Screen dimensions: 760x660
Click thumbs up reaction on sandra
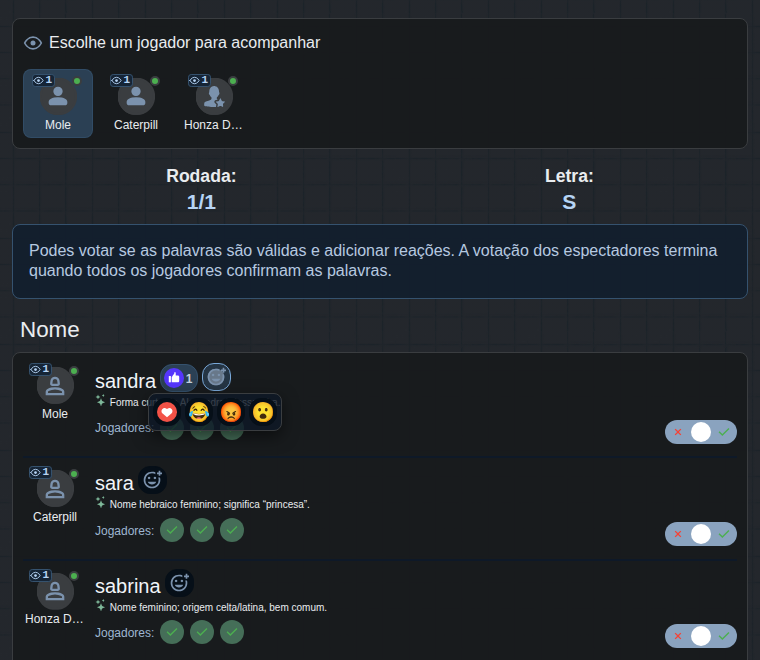tap(179, 378)
